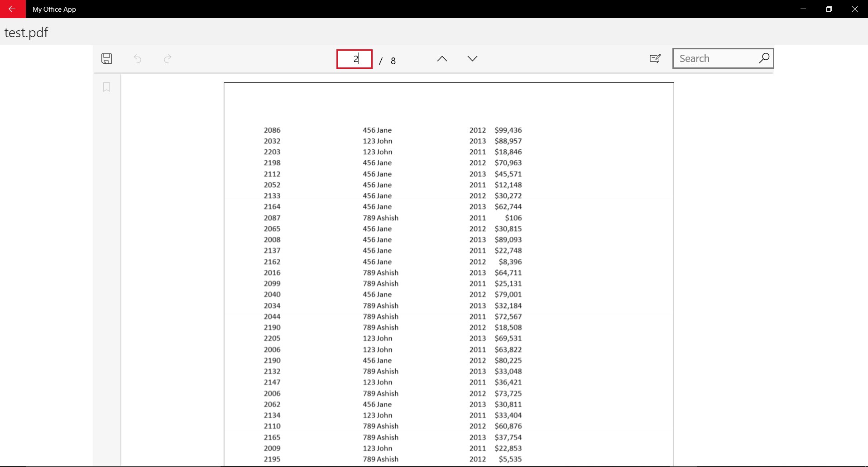868x467 pixels.
Task: Select the amount $8,396
Action: (510, 262)
